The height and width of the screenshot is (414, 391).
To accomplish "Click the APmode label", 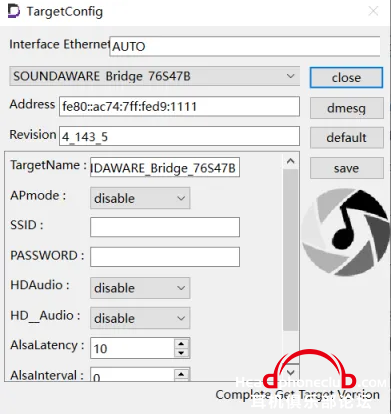I will [x=38, y=195].
